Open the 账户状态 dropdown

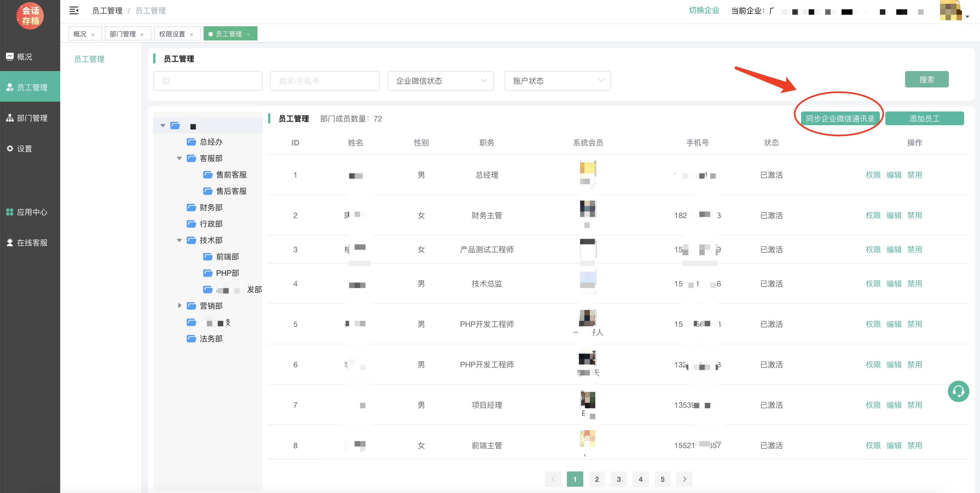coord(557,81)
